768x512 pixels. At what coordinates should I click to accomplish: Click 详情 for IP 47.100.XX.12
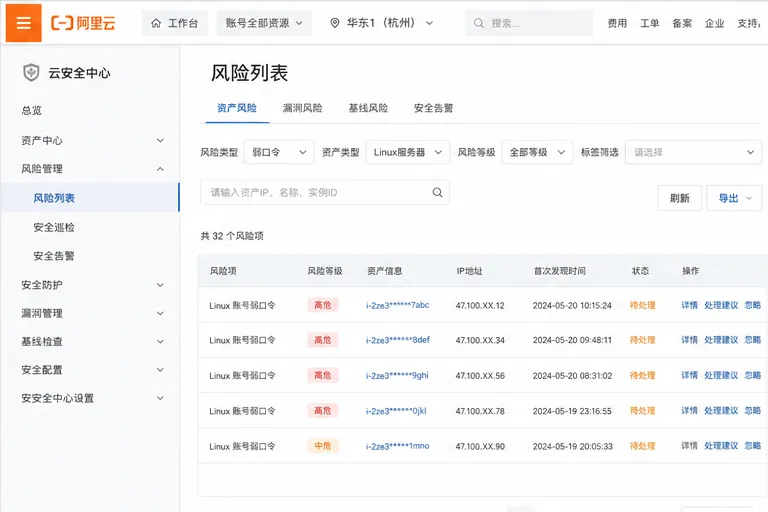(x=689, y=305)
